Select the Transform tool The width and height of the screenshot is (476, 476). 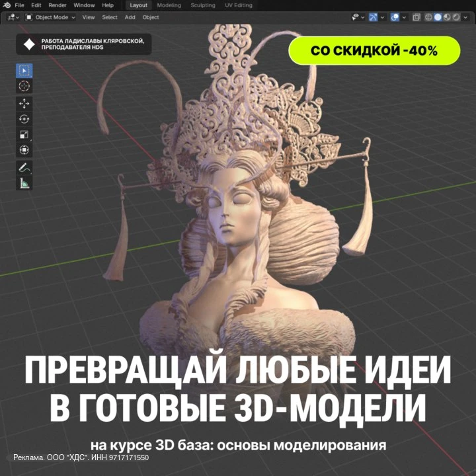pos(24,150)
